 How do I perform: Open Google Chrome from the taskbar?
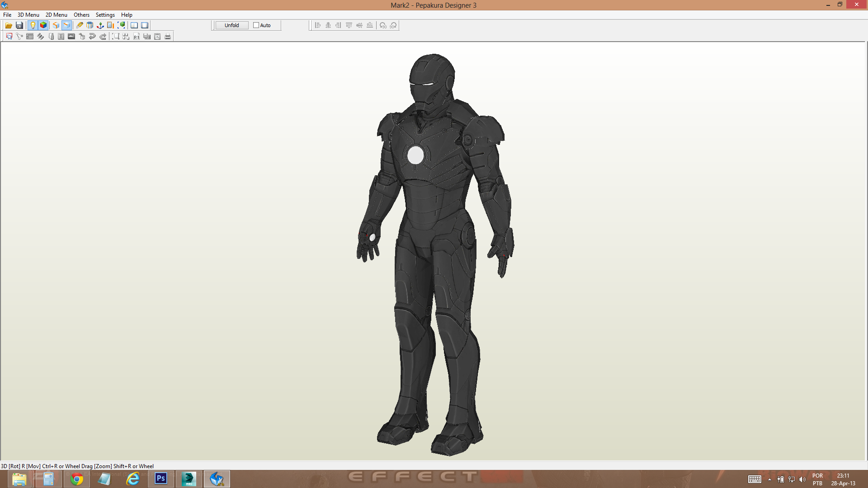tap(77, 479)
